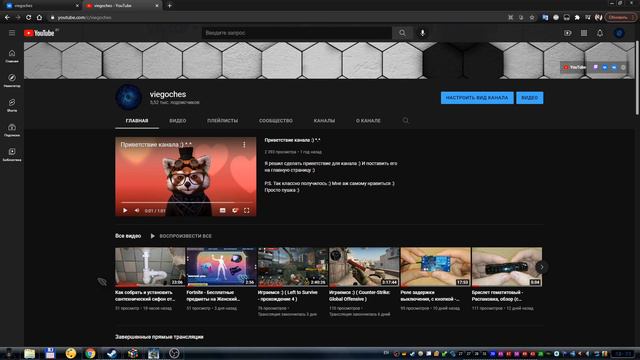
Task: Go back in the browser
Action: coord(7,18)
